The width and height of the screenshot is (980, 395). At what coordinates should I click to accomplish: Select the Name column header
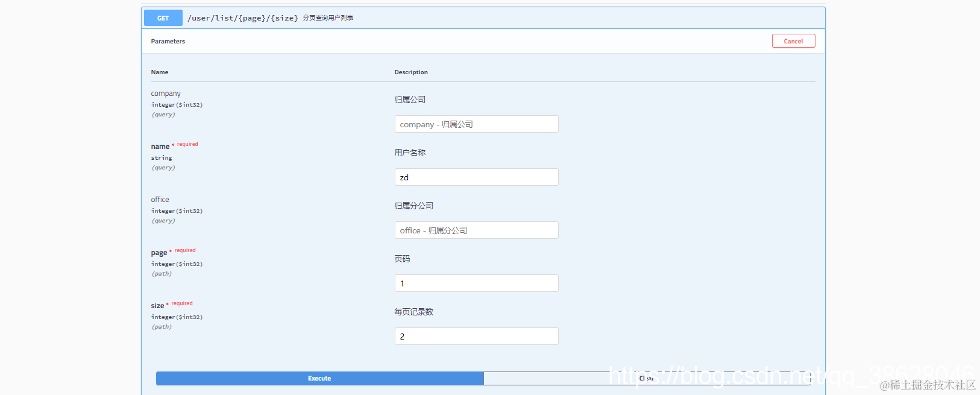[x=159, y=72]
